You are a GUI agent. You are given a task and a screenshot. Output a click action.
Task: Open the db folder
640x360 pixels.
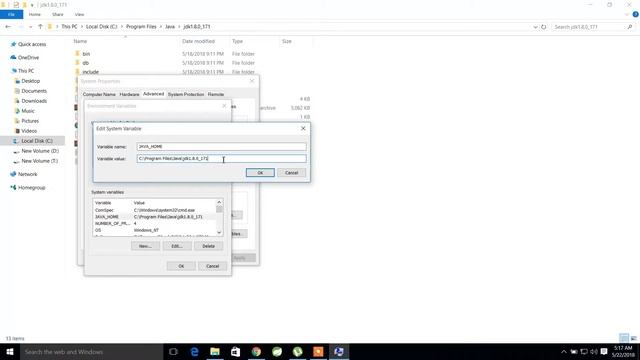click(85, 63)
